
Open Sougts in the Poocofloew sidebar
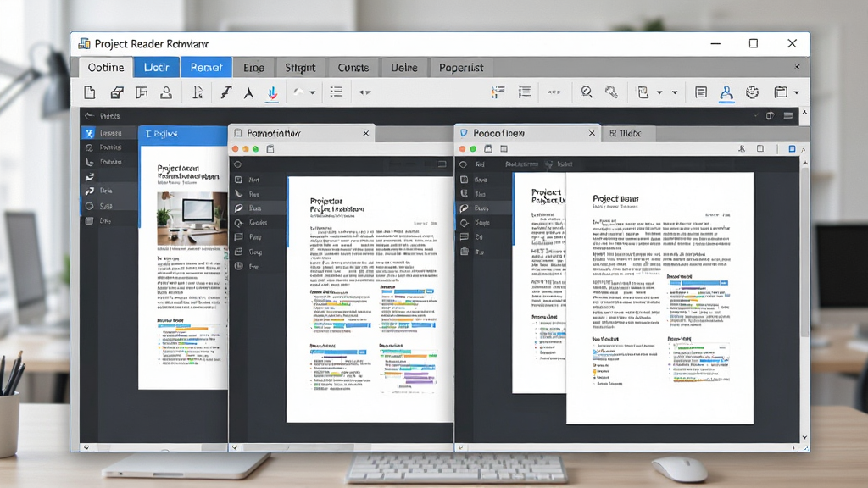484,223
